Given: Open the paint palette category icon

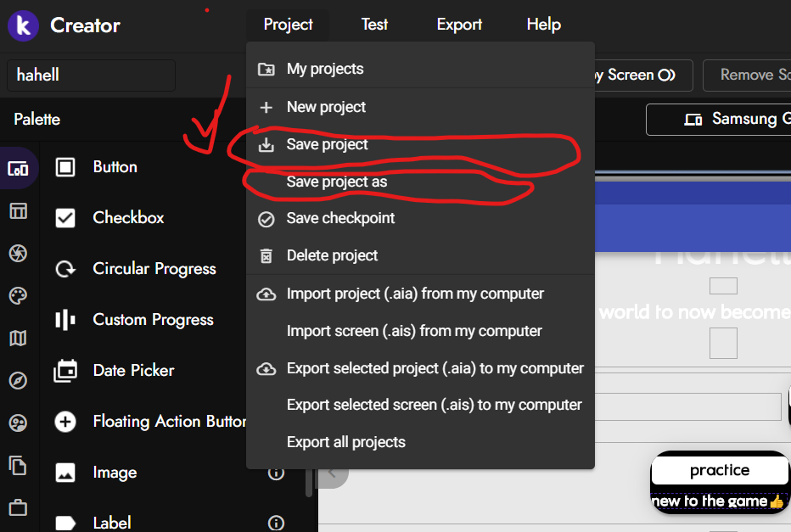Looking at the screenshot, I should [18, 295].
